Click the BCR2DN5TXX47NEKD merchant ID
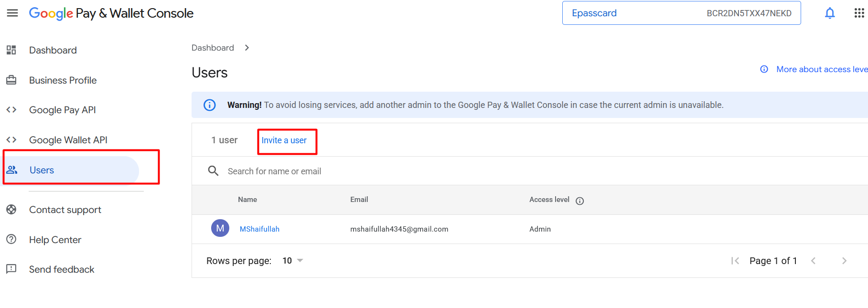This screenshot has width=868, height=308. [749, 13]
